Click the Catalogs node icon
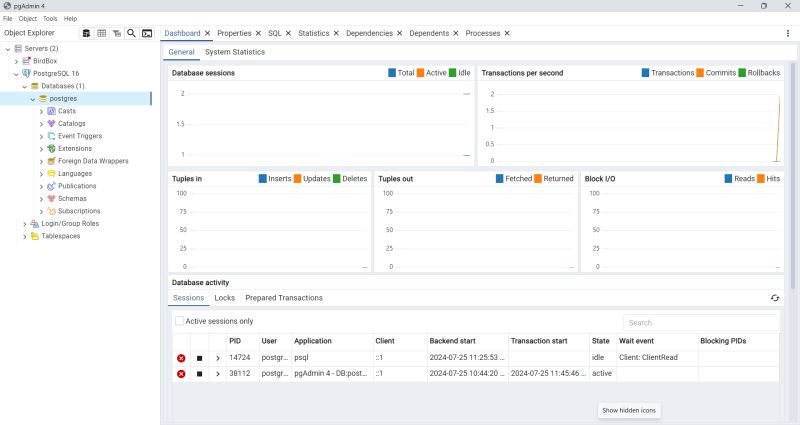Image resolution: width=800 pixels, height=425 pixels. [x=52, y=123]
